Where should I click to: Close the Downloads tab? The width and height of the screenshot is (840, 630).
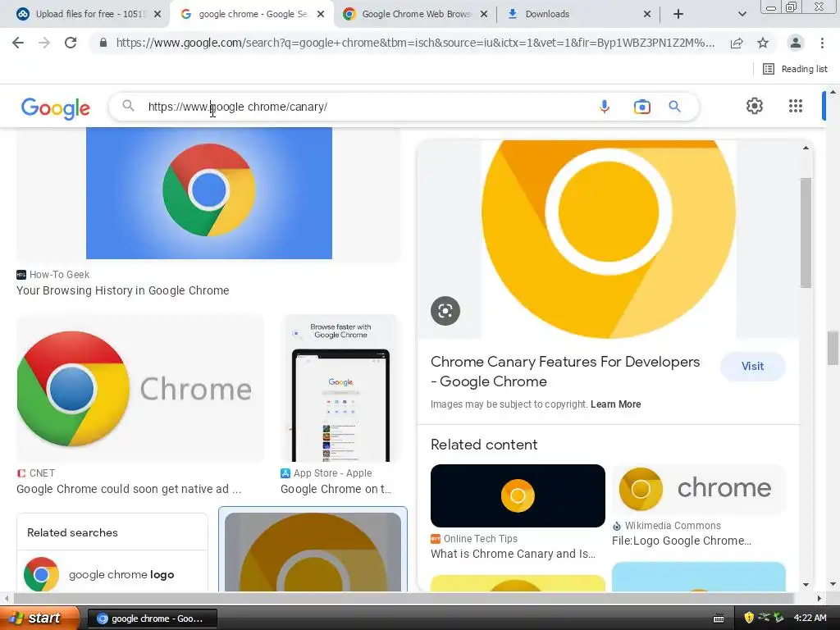tap(647, 14)
